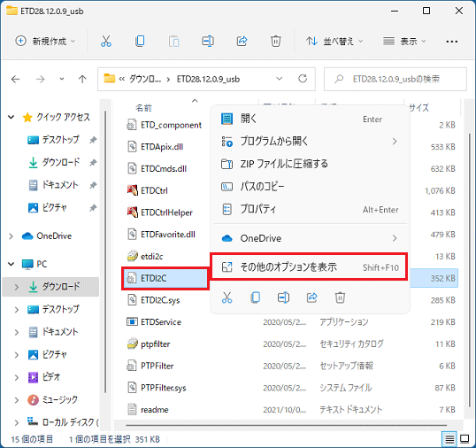Open recent locations dropdown arrow
Image resolution: width=476 pixels, height=448 pixels.
pos(62,80)
